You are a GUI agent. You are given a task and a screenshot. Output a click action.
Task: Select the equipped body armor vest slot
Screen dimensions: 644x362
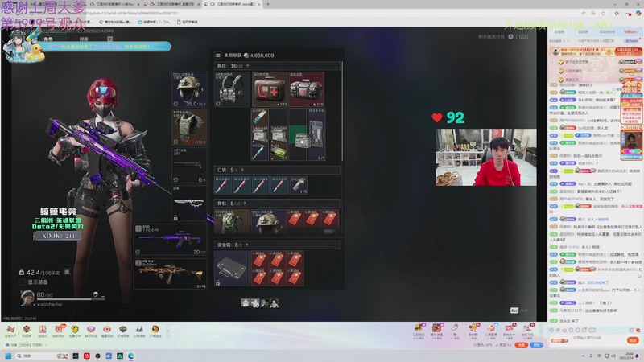(189, 127)
